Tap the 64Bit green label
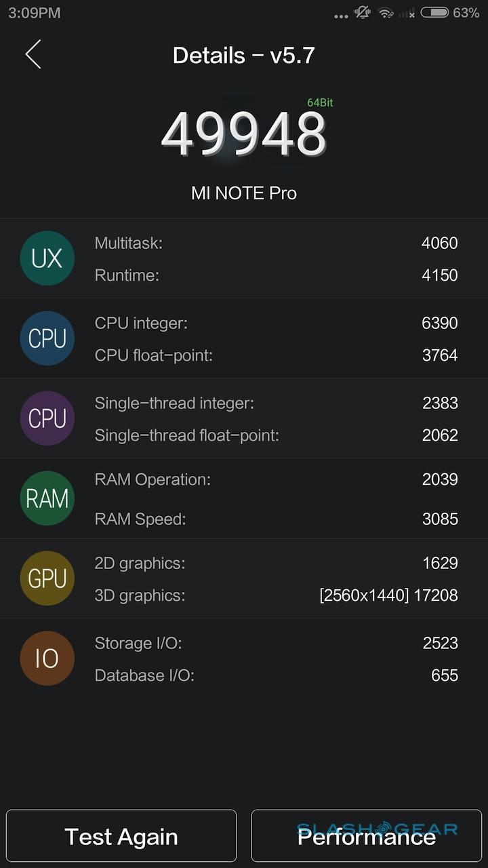 point(320,103)
